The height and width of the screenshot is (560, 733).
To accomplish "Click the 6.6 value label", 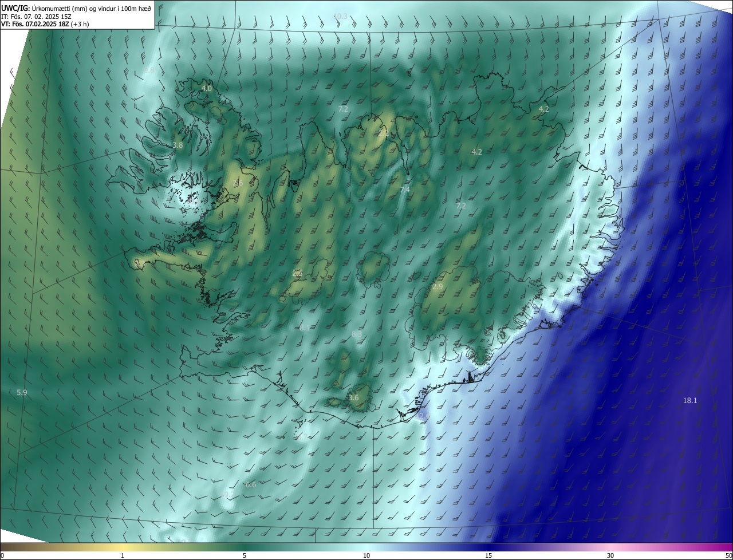I will tap(251, 484).
